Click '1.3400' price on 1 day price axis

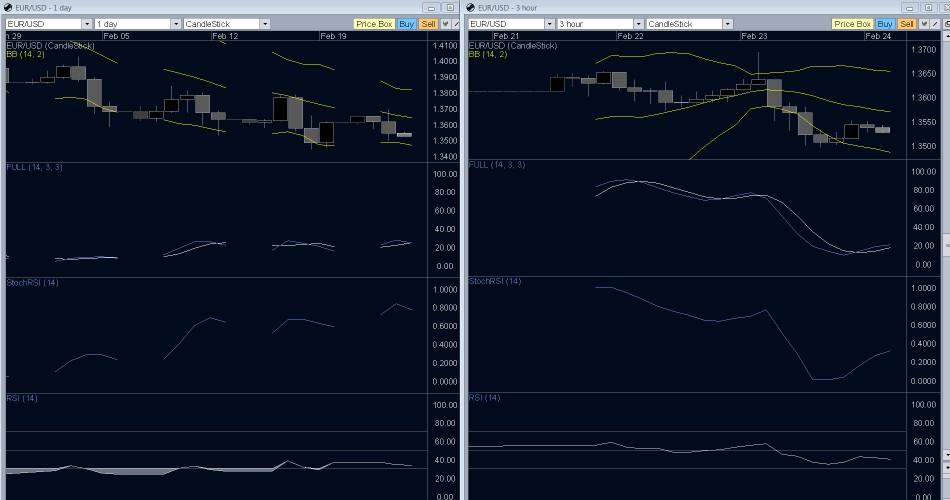point(445,156)
